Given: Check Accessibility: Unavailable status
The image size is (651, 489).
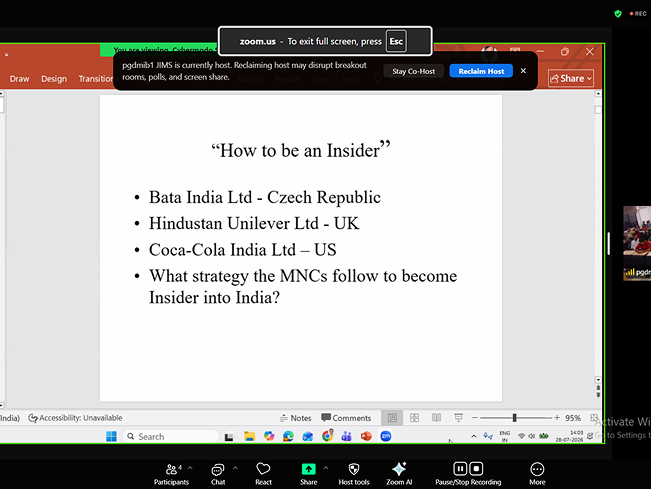Looking at the screenshot, I should [x=75, y=418].
